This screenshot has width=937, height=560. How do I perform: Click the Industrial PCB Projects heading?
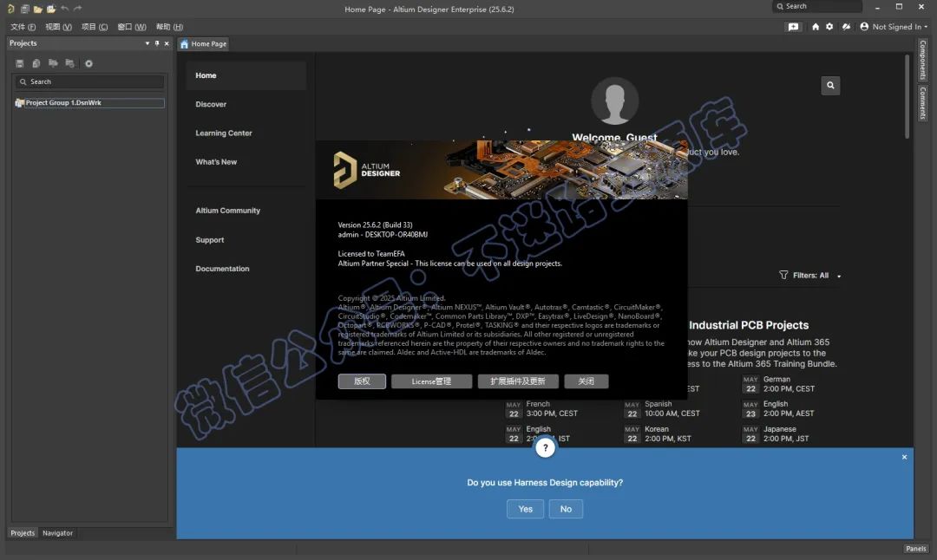click(749, 325)
